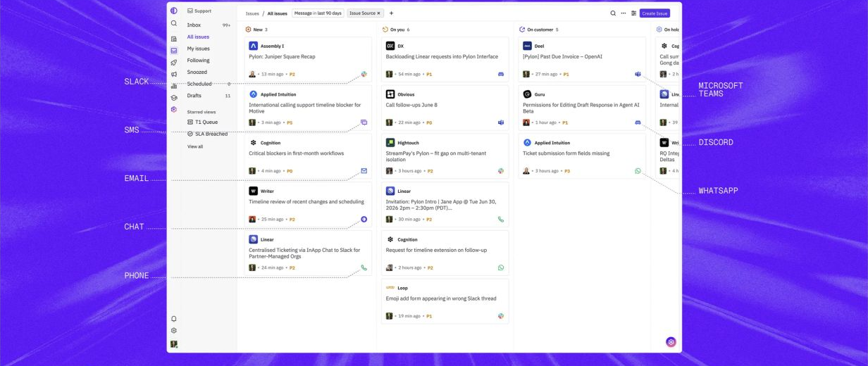The height and width of the screenshot is (366, 868).
Task: Click the Pylon logo in the left rail
Action: point(174,11)
